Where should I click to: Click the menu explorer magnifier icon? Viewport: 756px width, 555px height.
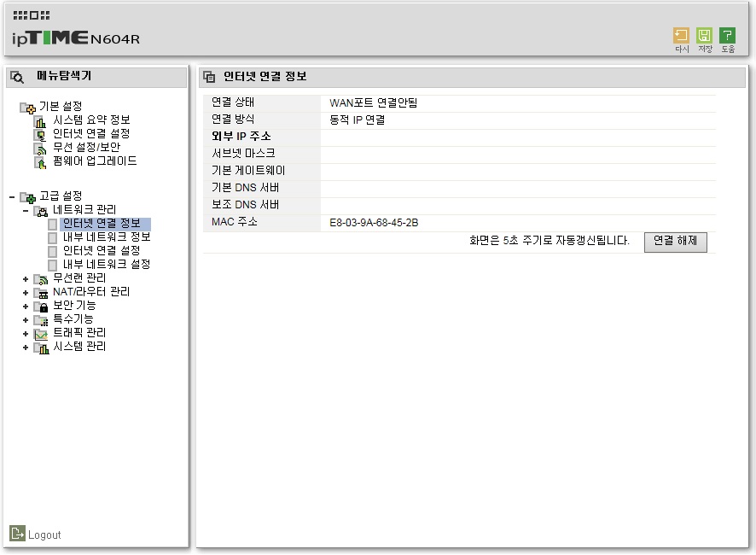(17, 77)
